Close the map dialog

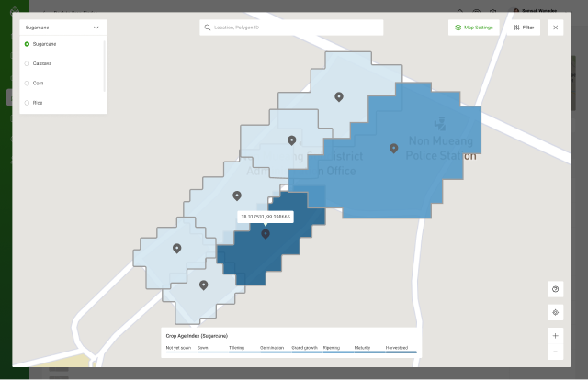pyautogui.click(x=555, y=28)
